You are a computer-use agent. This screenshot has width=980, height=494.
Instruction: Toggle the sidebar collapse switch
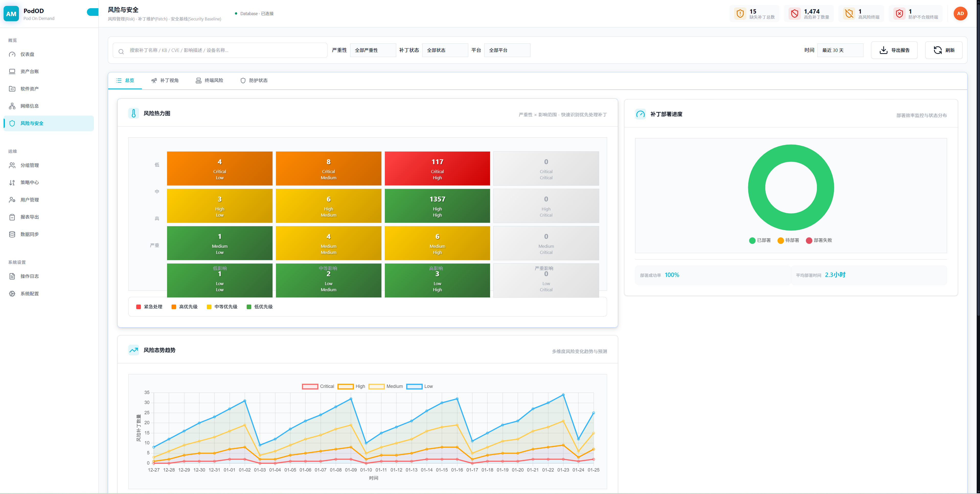[93, 12]
